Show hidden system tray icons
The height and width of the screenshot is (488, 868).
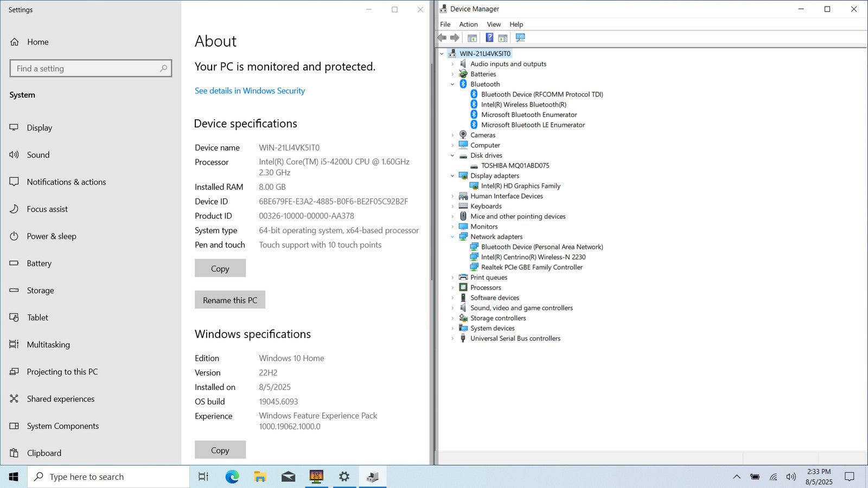[x=736, y=477]
